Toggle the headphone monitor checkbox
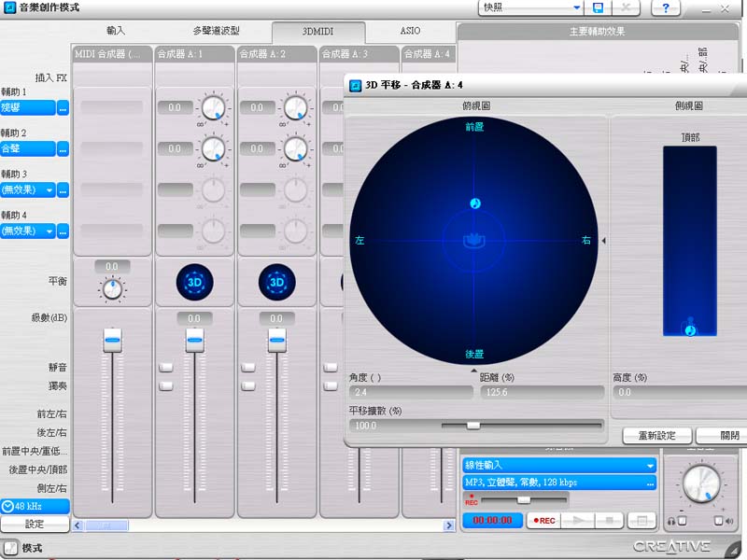This screenshot has width=747, height=560. point(683,521)
